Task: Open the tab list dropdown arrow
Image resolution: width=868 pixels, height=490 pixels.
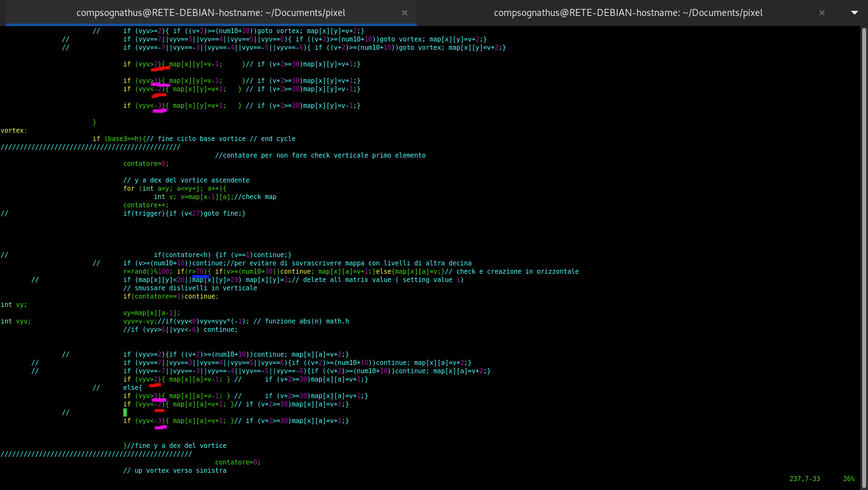Action: (855, 13)
